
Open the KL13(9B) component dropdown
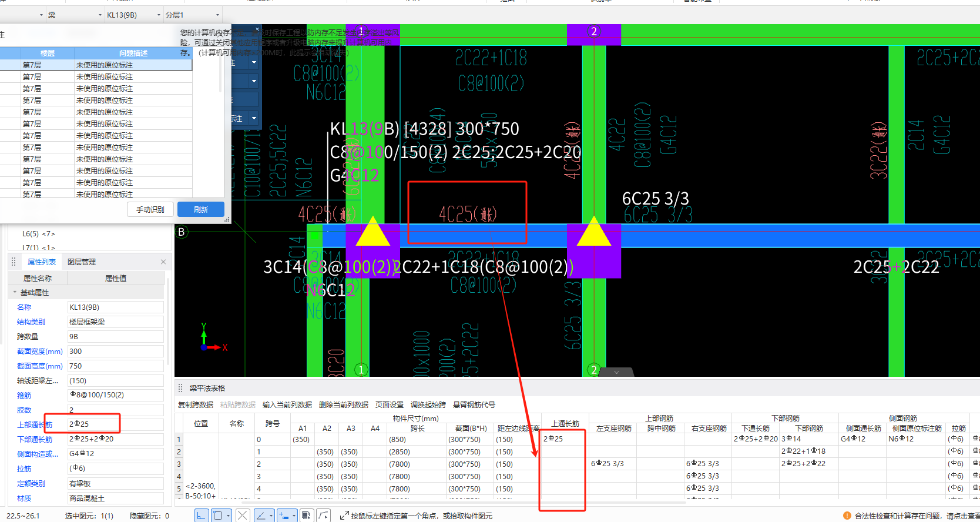(159, 15)
